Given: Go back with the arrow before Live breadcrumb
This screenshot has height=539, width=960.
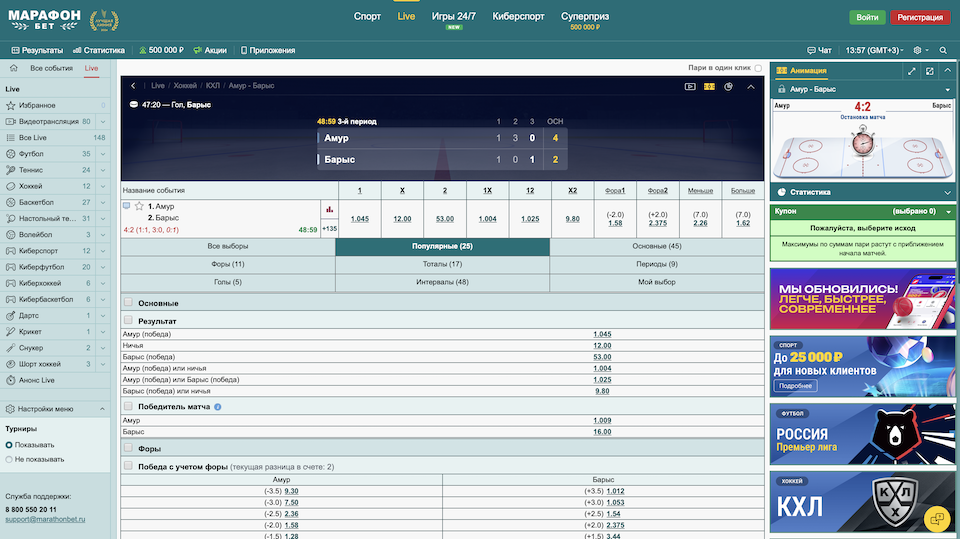Looking at the screenshot, I should [133, 86].
